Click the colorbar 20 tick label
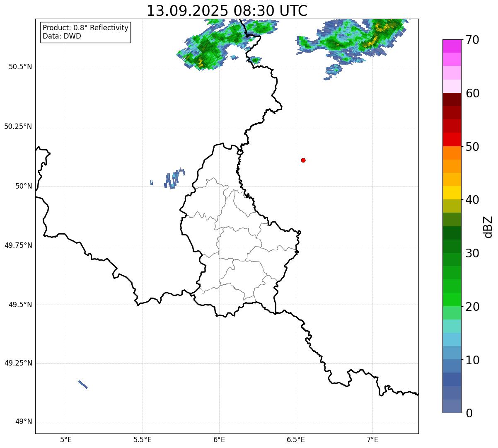 pyautogui.click(x=472, y=307)
